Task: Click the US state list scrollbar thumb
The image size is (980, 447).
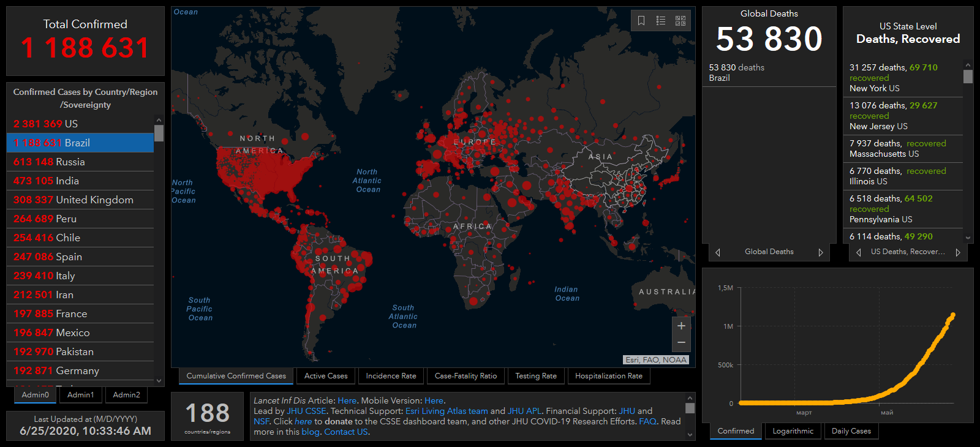Action: pyautogui.click(x=968, y=77)
